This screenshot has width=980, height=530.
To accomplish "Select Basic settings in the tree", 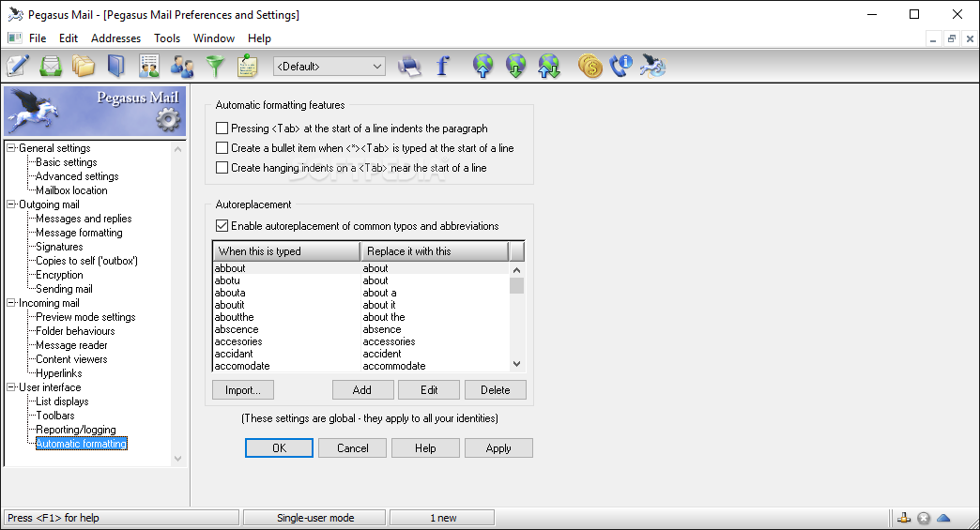I will (67, 161).
